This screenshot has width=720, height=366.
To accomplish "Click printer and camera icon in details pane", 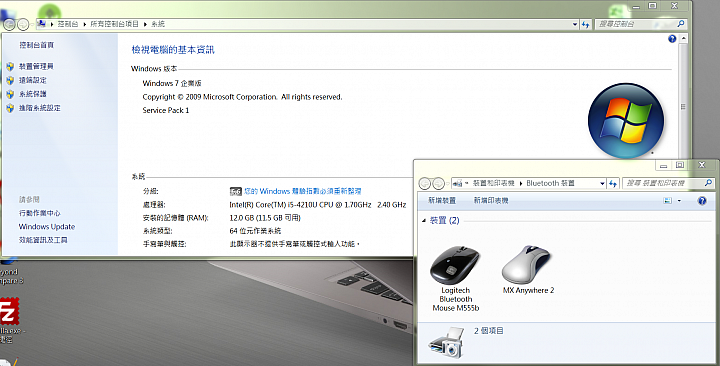I will (446, 342).
